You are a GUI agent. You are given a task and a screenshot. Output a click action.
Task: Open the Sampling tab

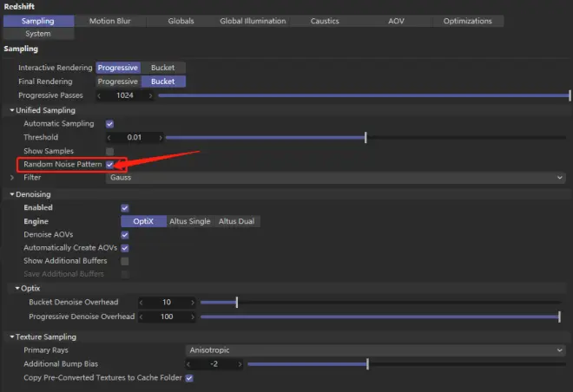coord(38,21)
